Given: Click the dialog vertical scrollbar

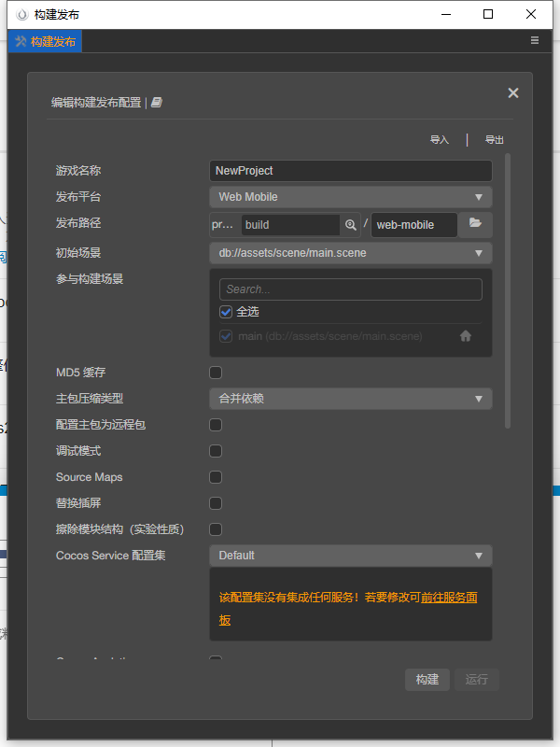Looking at the screenshot, I should tap(508, 290).
